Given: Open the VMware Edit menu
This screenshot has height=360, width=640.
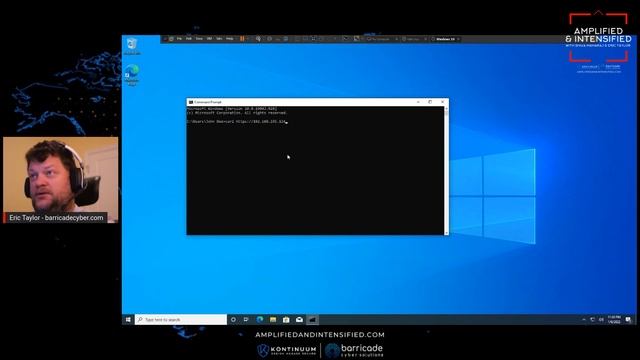Looking at the screenshot, I should 189,39.
